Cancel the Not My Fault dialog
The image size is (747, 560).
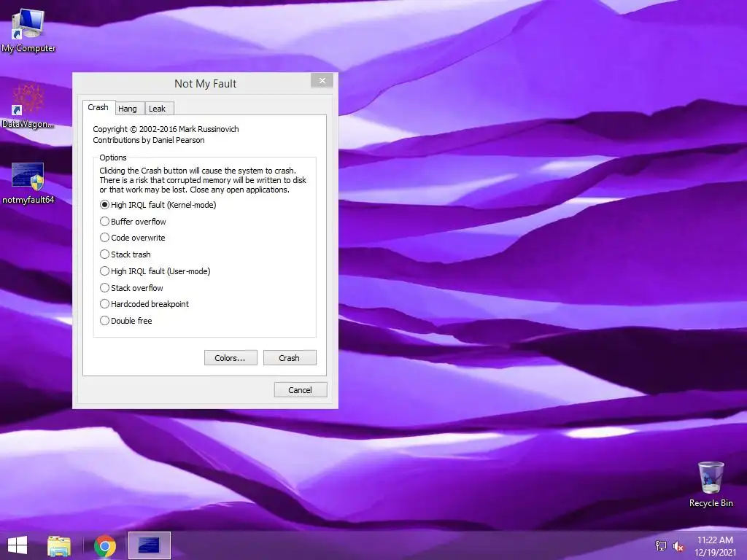pyautogui.click(x=300, y=390)
